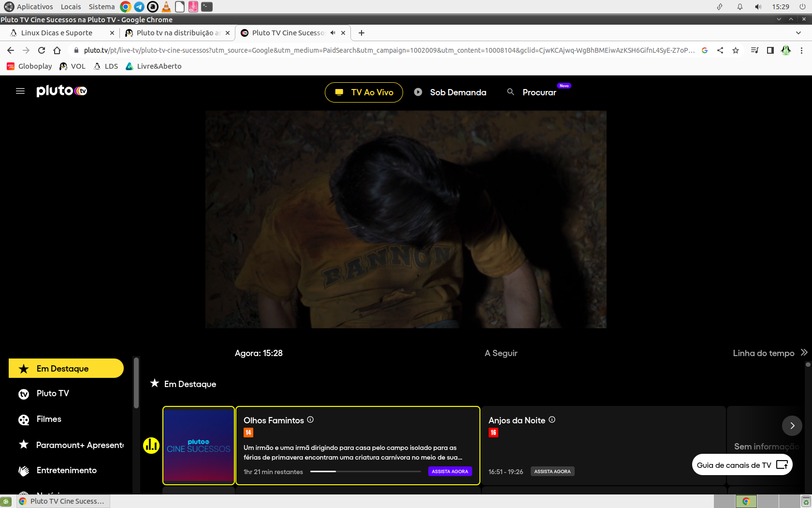The width and height of the screenshot is (812, 508).
Task: Open the tab search dropdown arrow
Action: tap(798, 33)
